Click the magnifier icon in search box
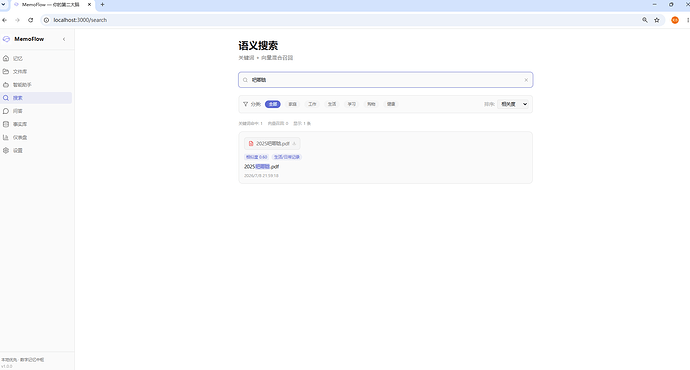This screenshot has height=370, width=690. [x=246, y=80]
